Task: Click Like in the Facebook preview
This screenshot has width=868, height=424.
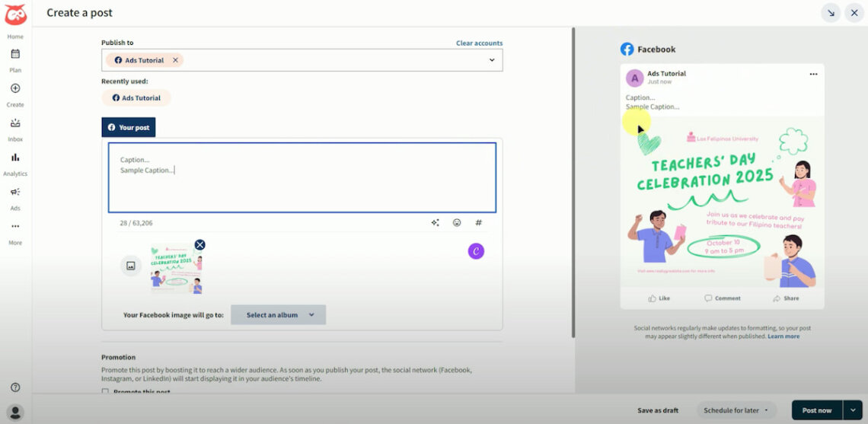Action: pyautogui.click(x=659, y=298)
